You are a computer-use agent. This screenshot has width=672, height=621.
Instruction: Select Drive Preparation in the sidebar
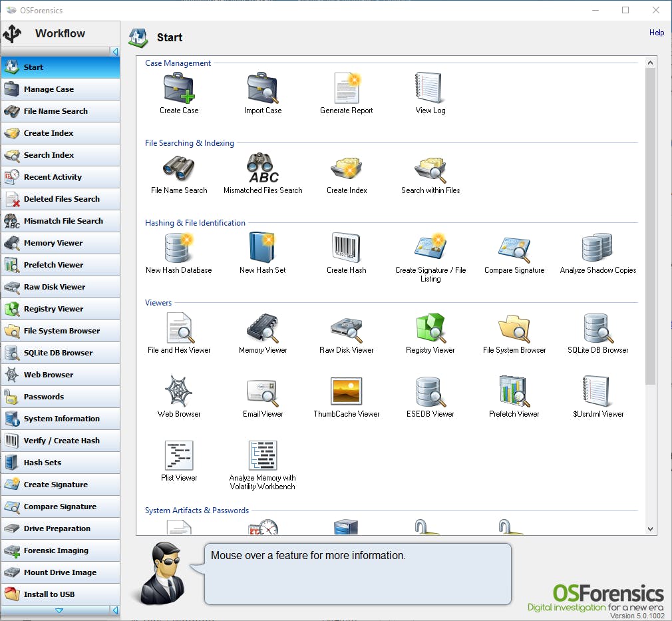tap(61, 528)
